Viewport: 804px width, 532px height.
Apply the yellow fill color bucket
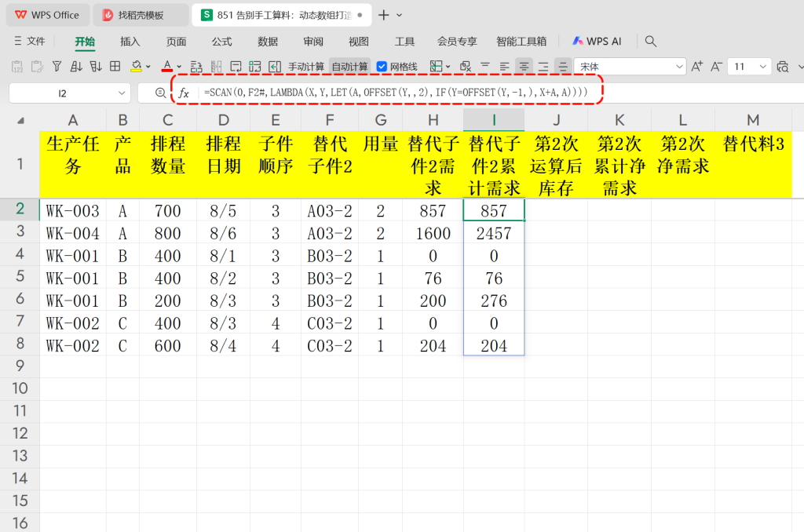click(x=136, y=67)
